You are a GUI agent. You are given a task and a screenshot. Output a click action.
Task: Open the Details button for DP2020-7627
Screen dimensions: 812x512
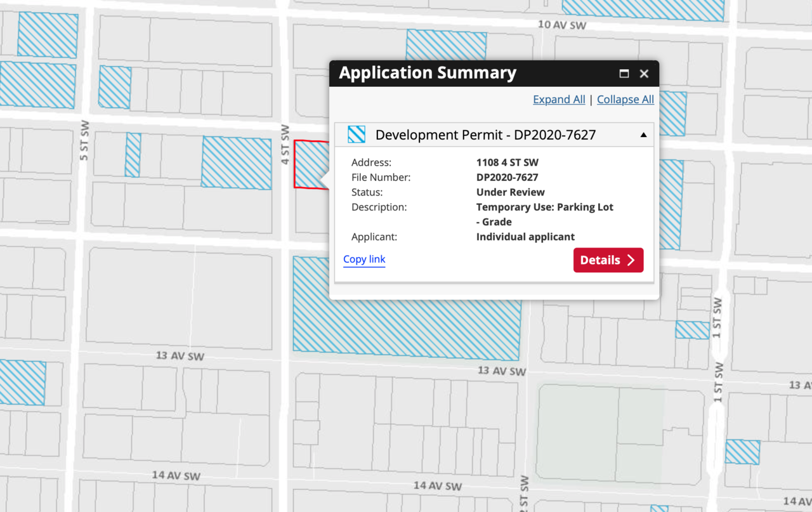tap(608, 260)
